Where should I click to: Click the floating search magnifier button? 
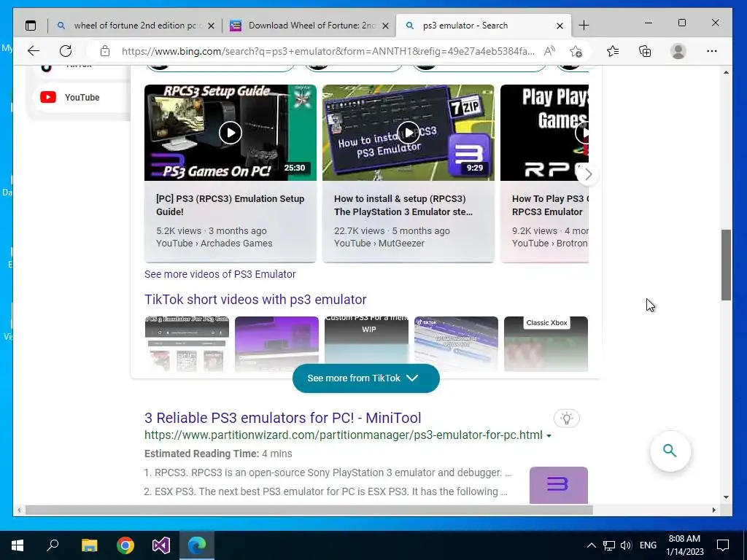(x=670, y=451)
